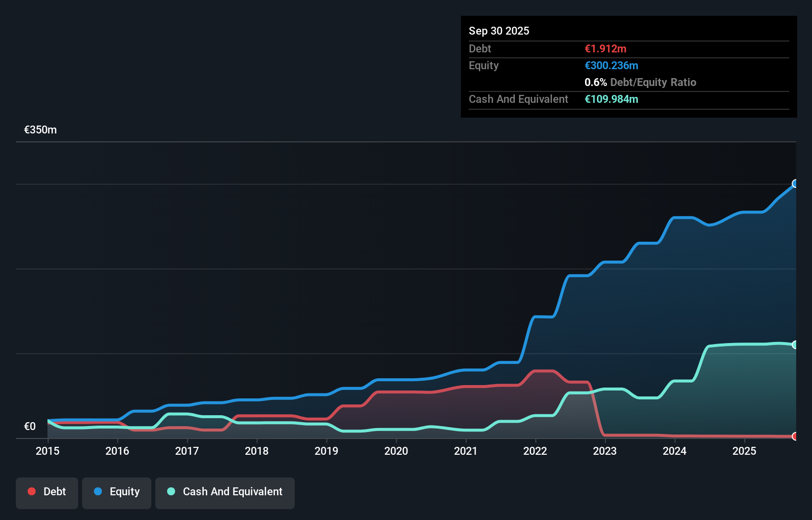The height and width of the screenshot is (520, 812).
Task: Click the Equity value €300.236m in the tooltip
Action: click(x=611, y=65)
